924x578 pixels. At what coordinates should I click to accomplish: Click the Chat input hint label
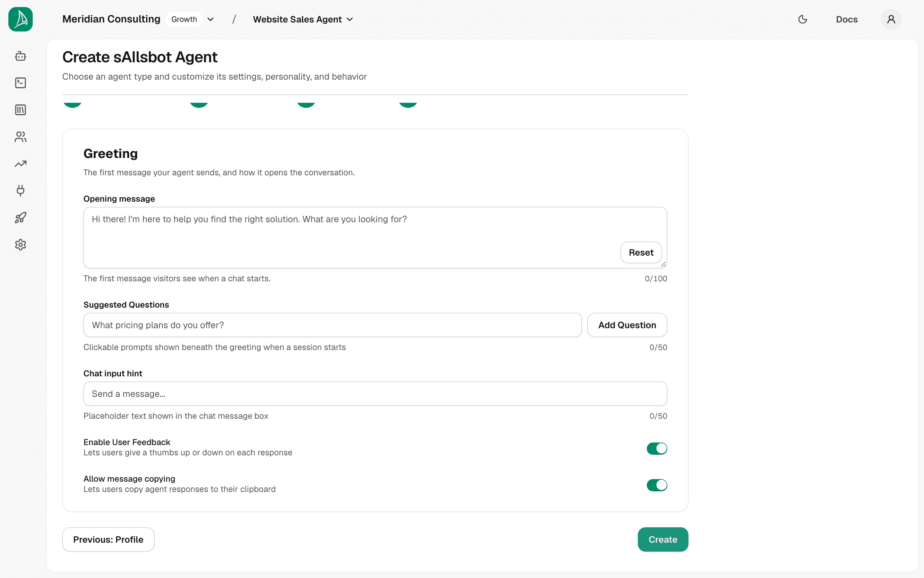point(113,373)
